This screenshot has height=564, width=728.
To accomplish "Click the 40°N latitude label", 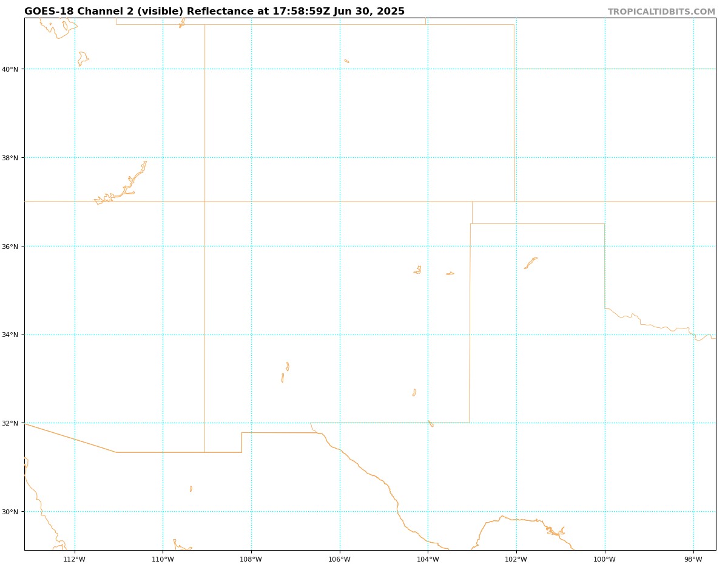I will coord(10,69).
